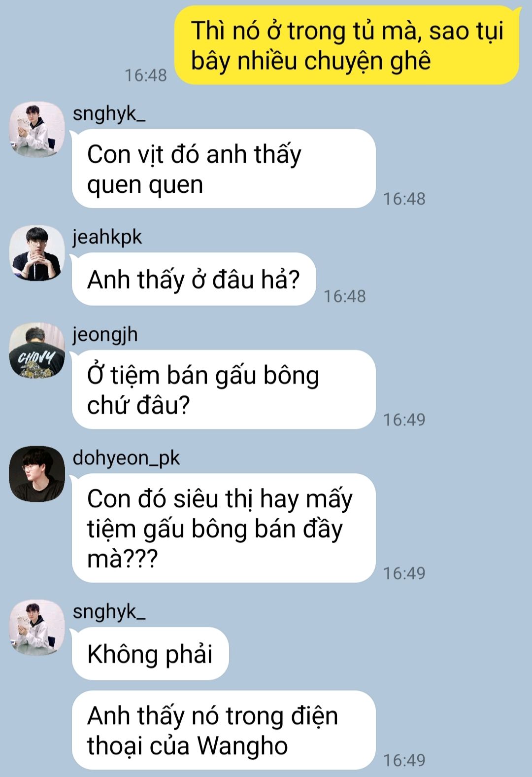Select message mentioning điện thoại của Wangho
This screenshot has height=777, width=532.
(224, 730)
